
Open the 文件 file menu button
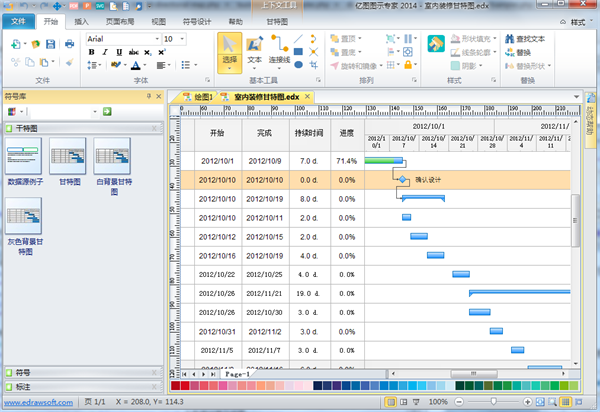click(x=19, y=20)
